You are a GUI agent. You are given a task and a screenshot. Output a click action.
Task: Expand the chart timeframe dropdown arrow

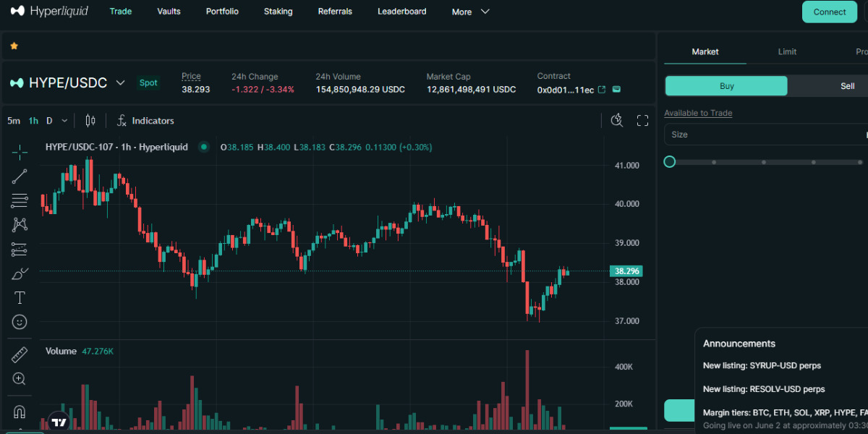click(x=65, y=121)
